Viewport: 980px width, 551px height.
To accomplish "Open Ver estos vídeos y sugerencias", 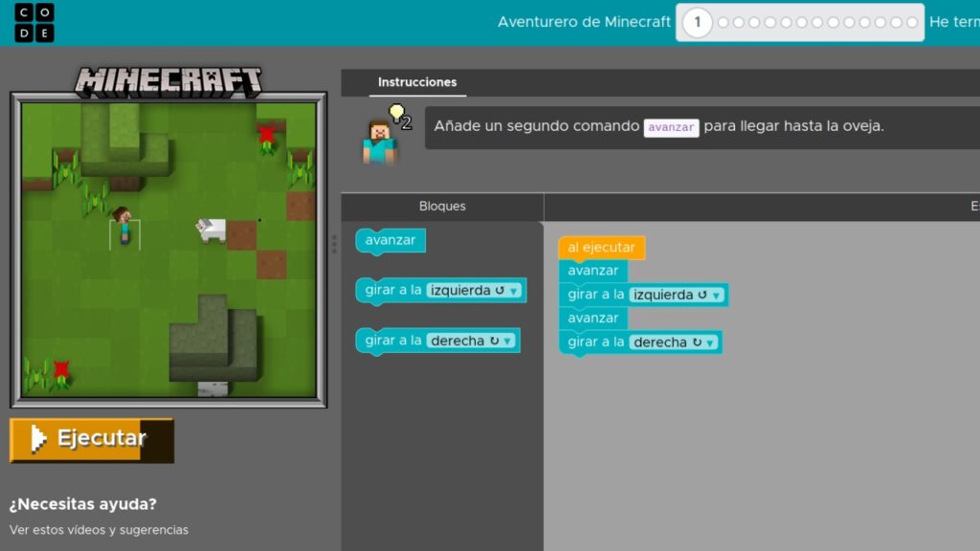I will (99, 529).
